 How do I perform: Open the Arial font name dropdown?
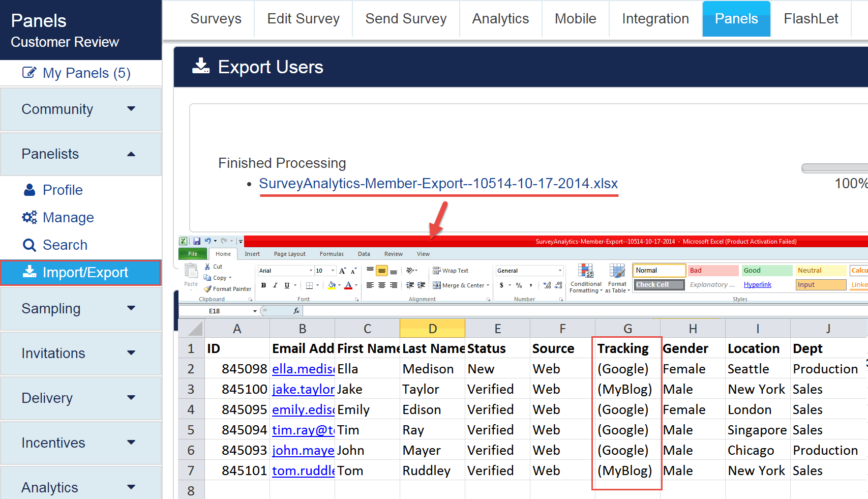311,271
